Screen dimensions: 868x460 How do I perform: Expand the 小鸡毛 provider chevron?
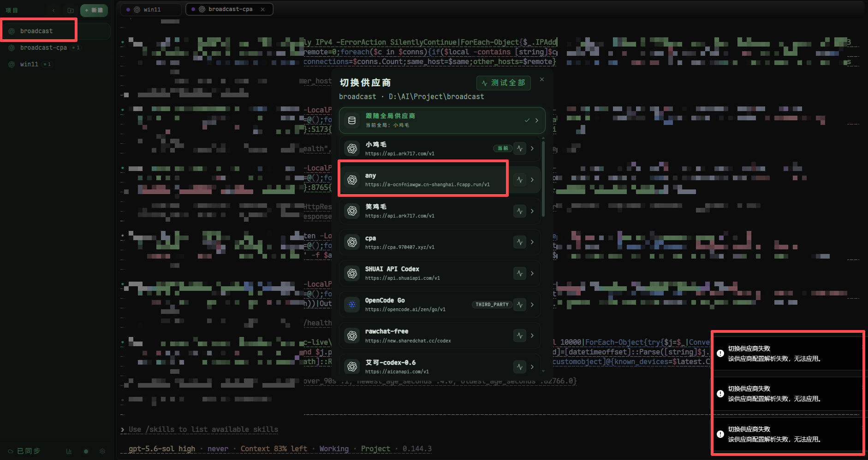click(x=532, y=148)
